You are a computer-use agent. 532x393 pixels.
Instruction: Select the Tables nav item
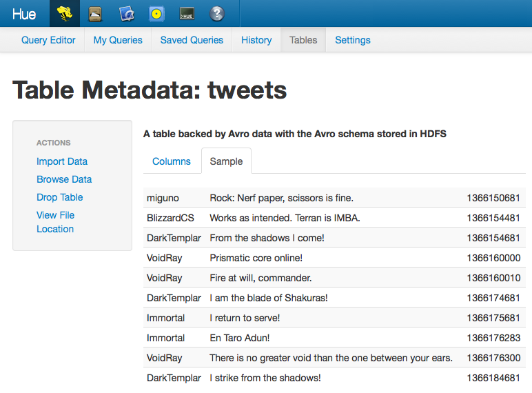point(303,40)
